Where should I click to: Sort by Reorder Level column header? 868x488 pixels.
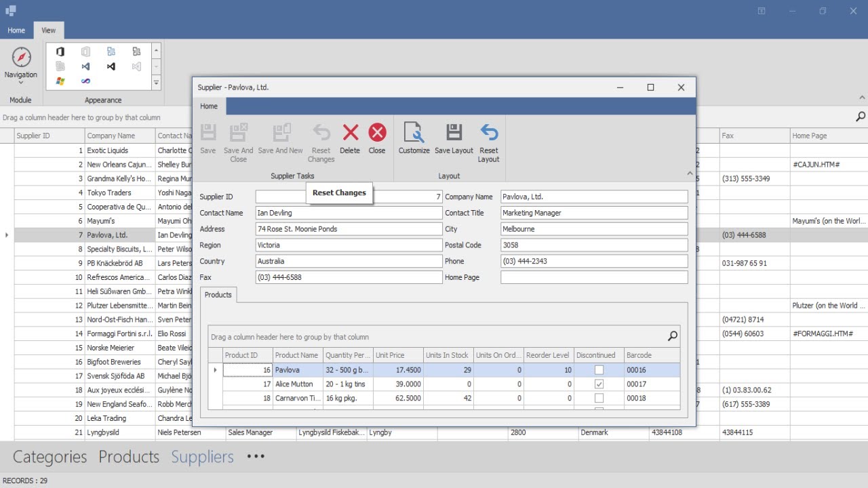click(549, 355)
